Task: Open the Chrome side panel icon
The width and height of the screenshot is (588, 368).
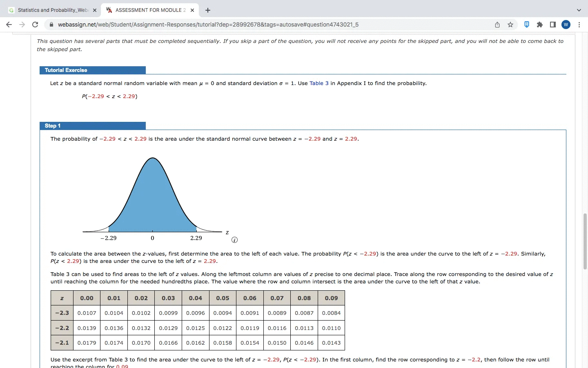Action: coord(552,25)
